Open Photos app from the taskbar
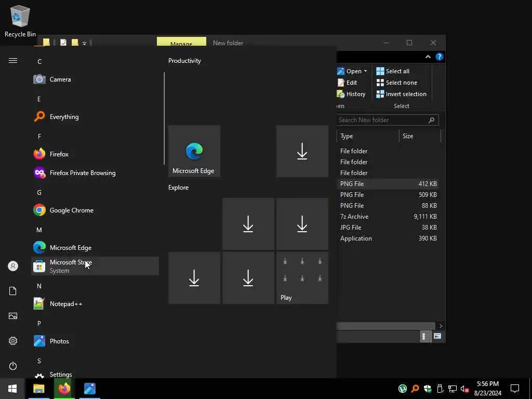The image size is (532, 399). [x=89, y=389]
